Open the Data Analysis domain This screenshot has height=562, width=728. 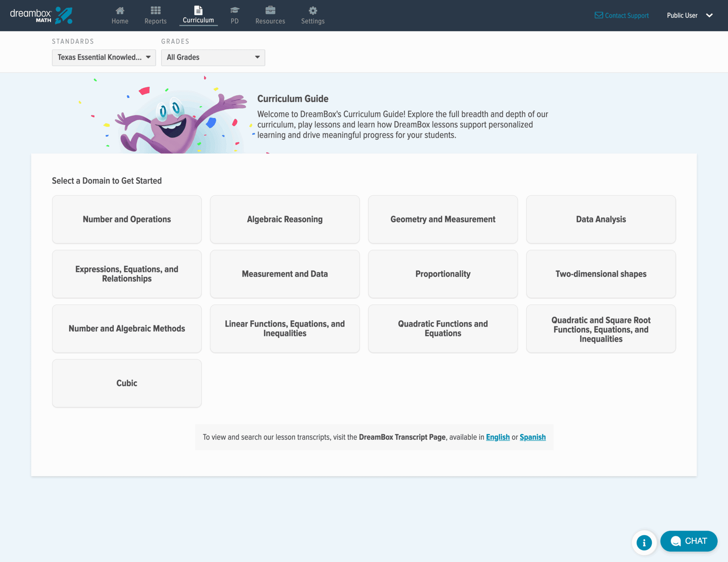tap(601, 219)
